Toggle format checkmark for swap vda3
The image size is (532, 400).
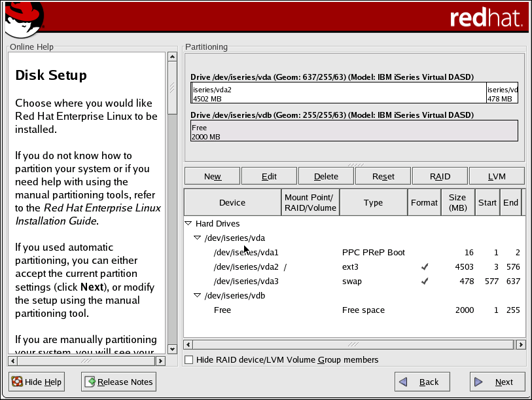point(424,282)
